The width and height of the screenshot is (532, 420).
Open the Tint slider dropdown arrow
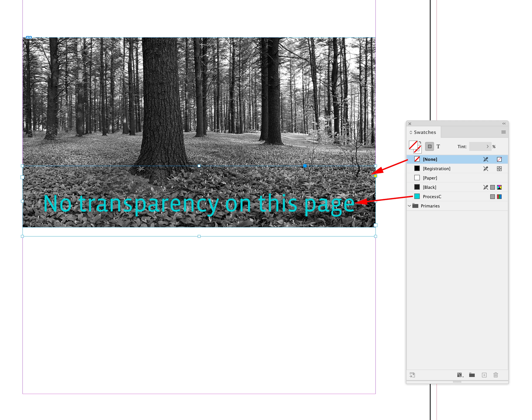[487, 147]
